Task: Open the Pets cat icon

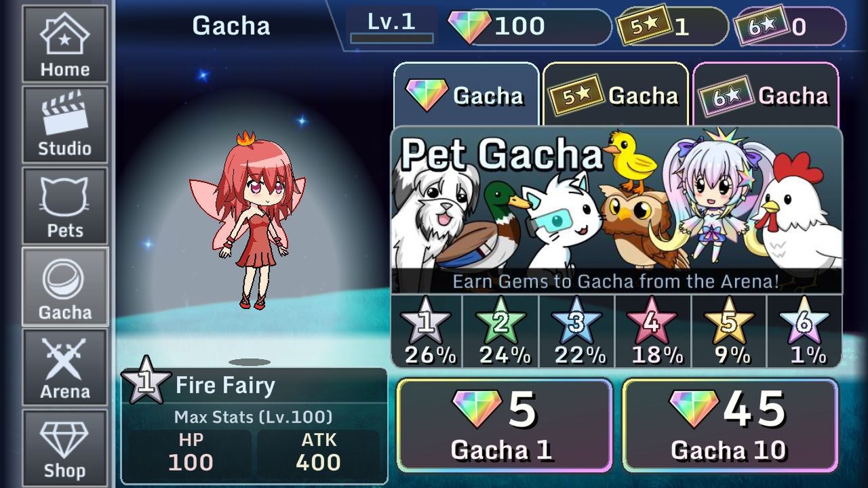Action: (x=65, y=206)
